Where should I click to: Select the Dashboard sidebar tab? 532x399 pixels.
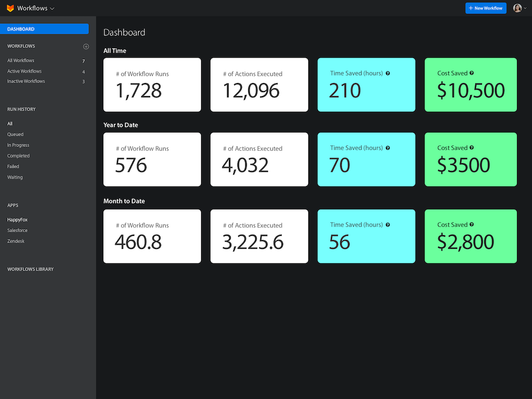tap(44, 29)
